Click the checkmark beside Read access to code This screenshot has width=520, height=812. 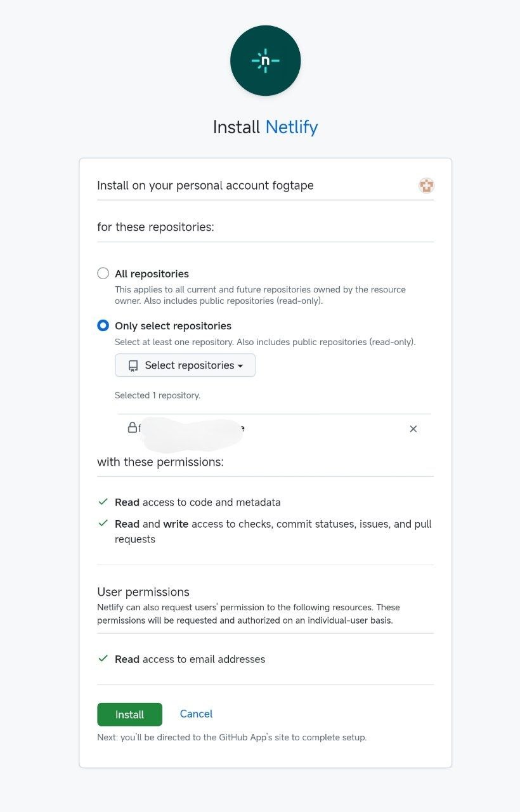103,501
